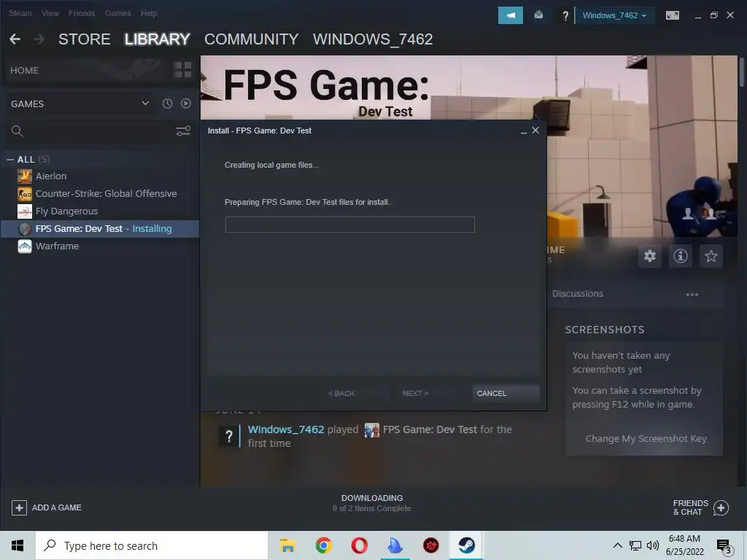Click the library search input field
This screenshot has width=747, height=560.
(99, 131)
